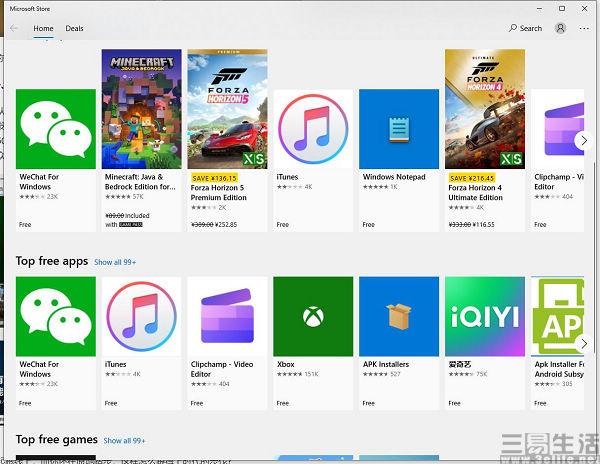Switch to the Deals tab
The image size is (600, 464).
(x=75, y=28)
